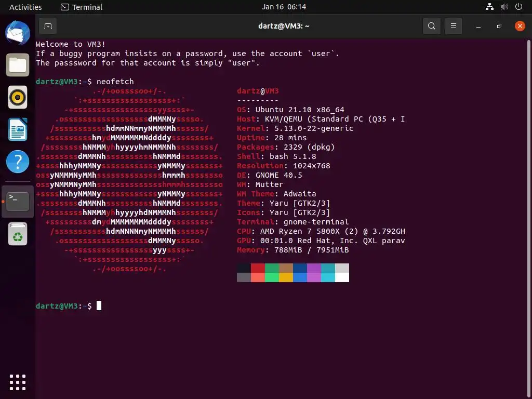Viewport: 532px width, 399px height.
Task: Click the red 'dartz@VM3' neofetch header
Action: 258,91
